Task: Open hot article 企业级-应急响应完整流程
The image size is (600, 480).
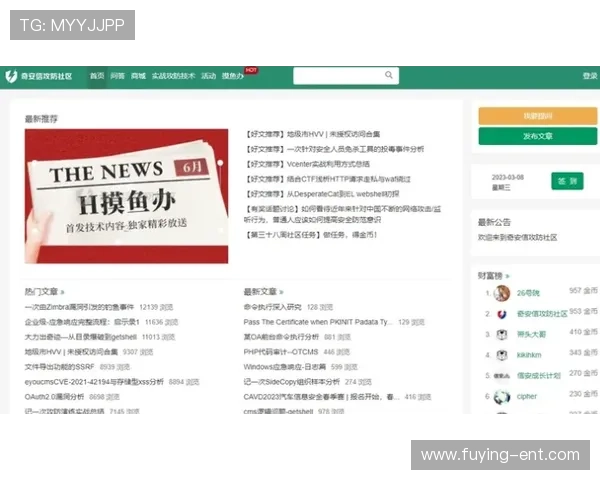Action: coord(82,322)
